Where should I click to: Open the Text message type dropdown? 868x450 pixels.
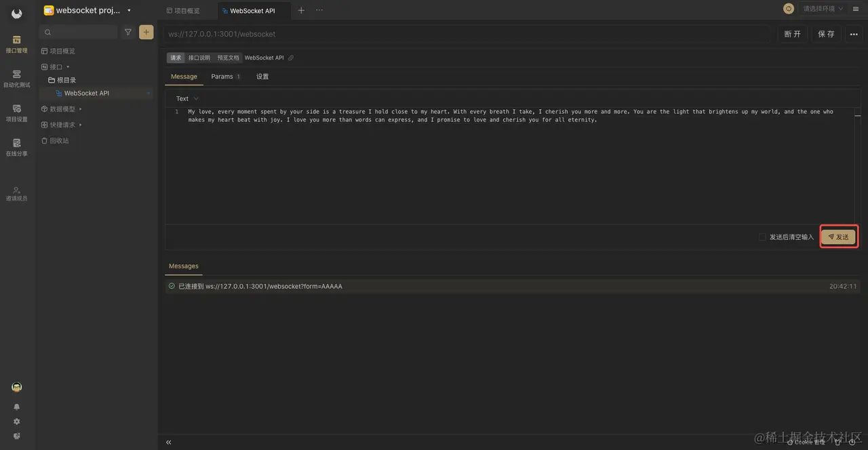(x=186, y=98)
